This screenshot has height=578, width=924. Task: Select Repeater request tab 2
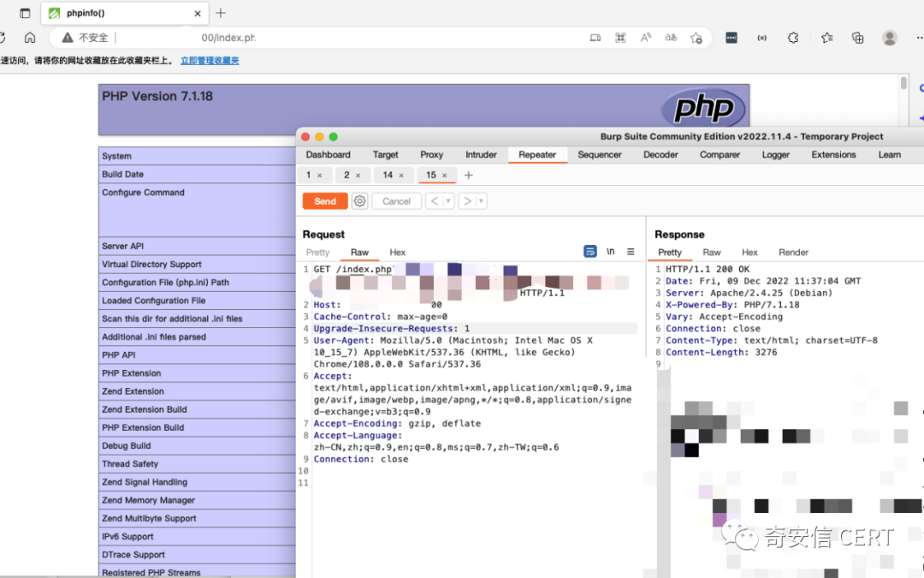(346, 176)
